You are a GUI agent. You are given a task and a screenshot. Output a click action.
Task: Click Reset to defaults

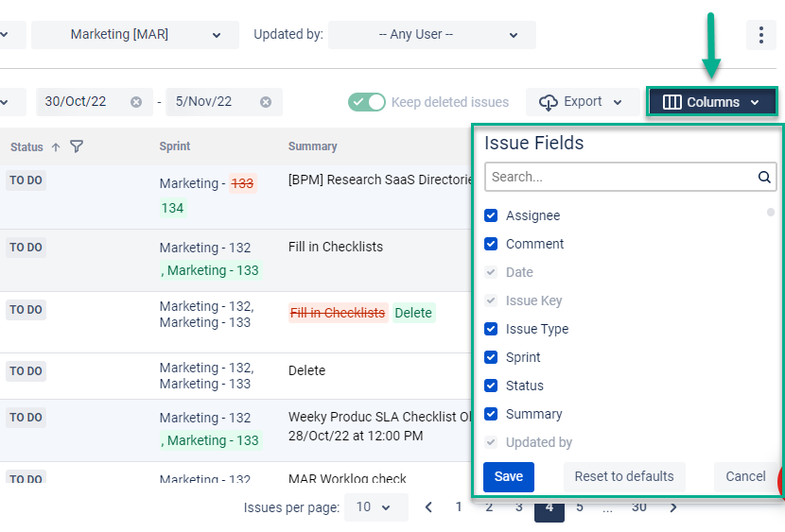[x=624, y=477]
